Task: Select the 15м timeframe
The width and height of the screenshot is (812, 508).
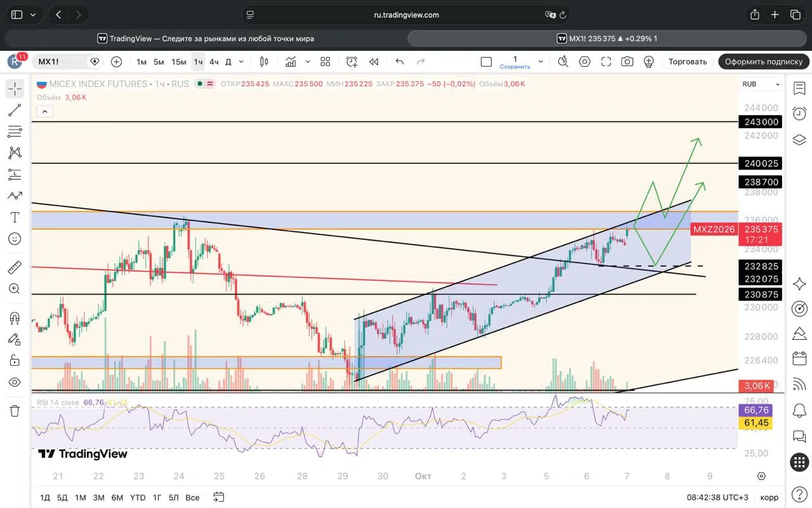Action: 179,62
